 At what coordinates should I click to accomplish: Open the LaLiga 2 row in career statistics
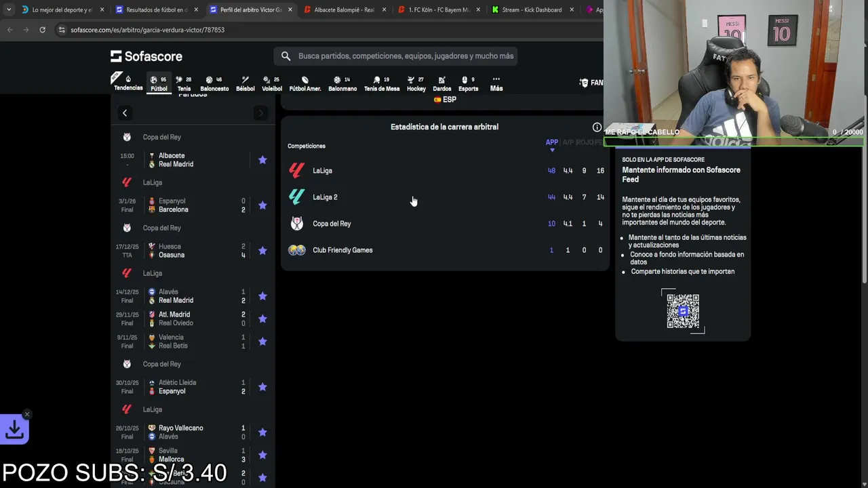(445, 197)
